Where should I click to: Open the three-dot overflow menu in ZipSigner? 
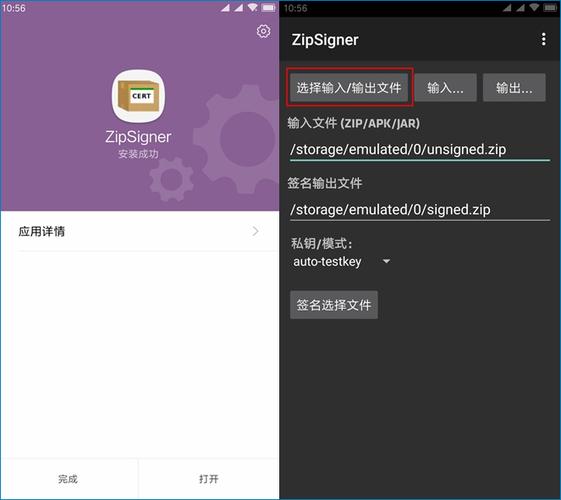(x=543, y=39)
